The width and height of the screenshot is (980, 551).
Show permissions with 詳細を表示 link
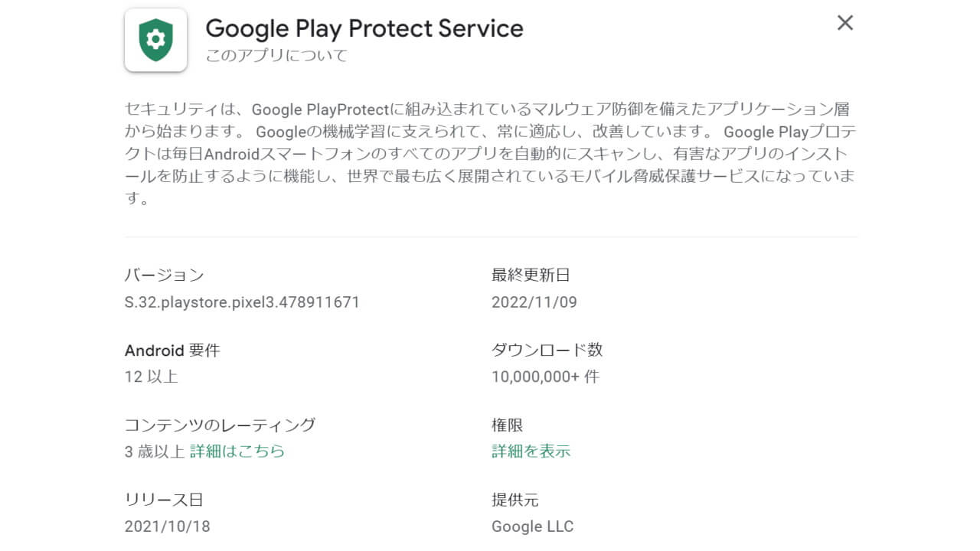[530, 452]
